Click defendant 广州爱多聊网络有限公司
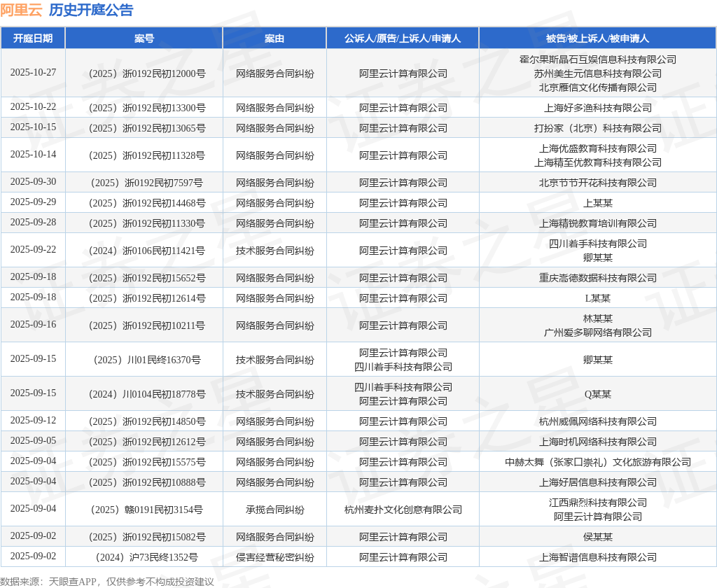The height and width of the screenshot is (588, 717). tap(598, 332)
